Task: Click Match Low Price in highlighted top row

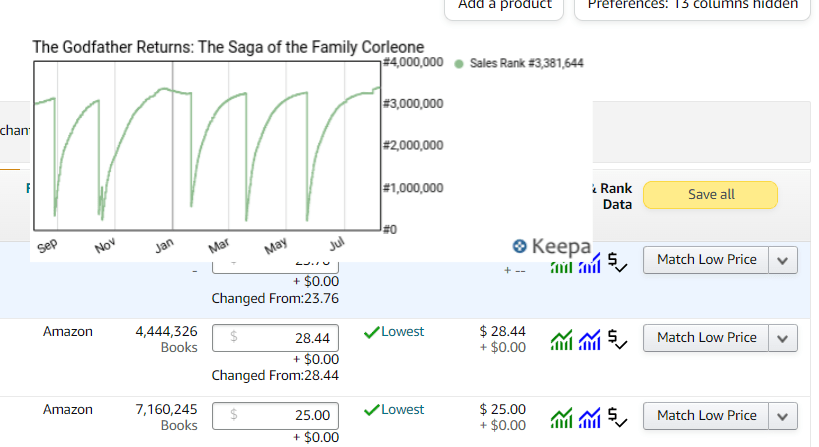Action: pyautogui.click(x=706, y=260)
